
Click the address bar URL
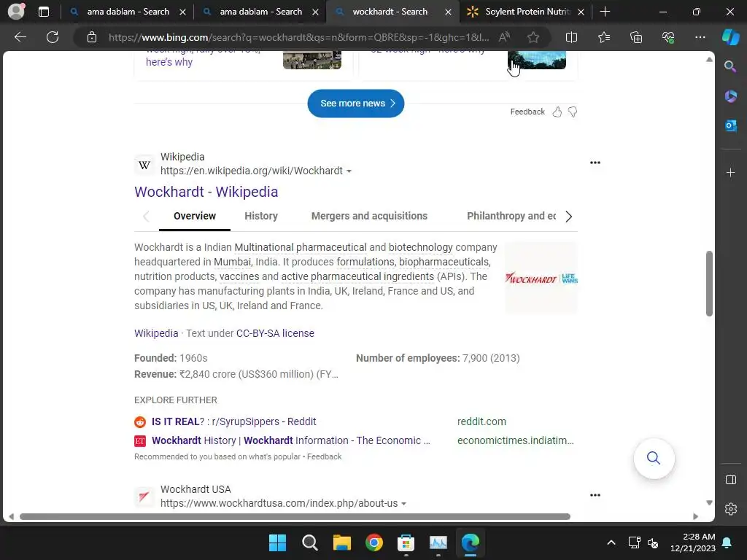point(298,38)
